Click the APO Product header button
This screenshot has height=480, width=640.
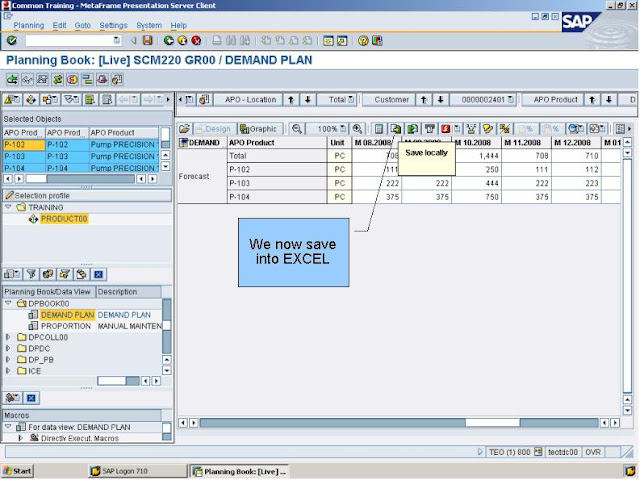tap(555, 100)
